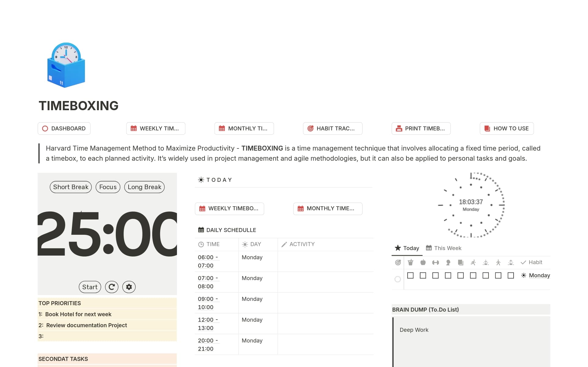Open pomodoro timer settings gear
Screen dimensions: 588x367
[129, 287]
